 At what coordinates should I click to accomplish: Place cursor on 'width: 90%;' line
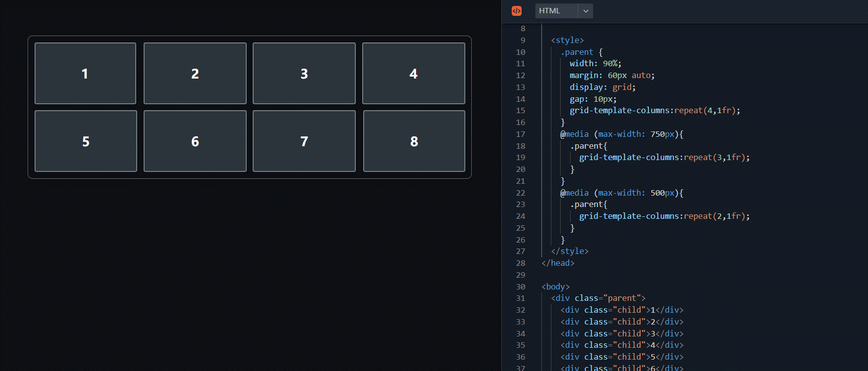[x=596, y=63]
